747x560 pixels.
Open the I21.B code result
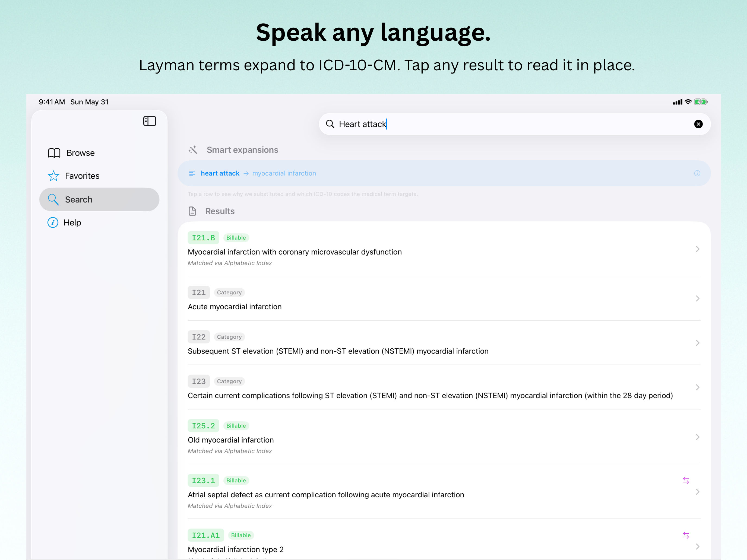coord(444,249)
